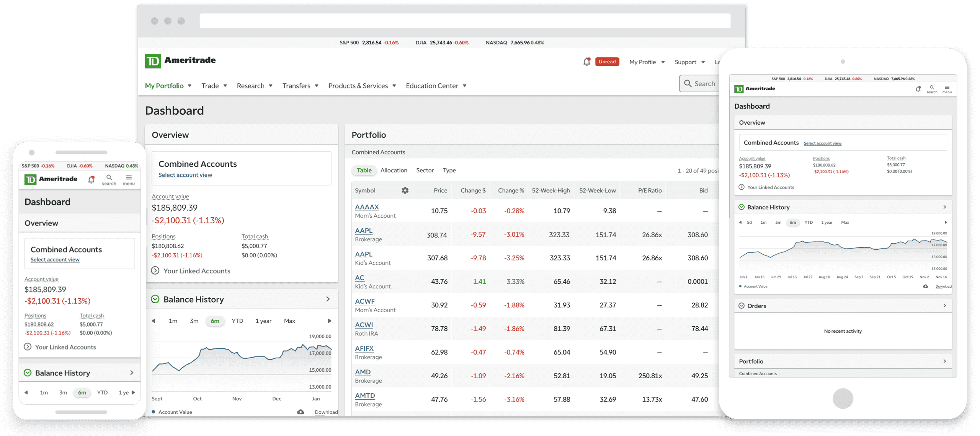Open Education Center menu

[x=436, y=86]
